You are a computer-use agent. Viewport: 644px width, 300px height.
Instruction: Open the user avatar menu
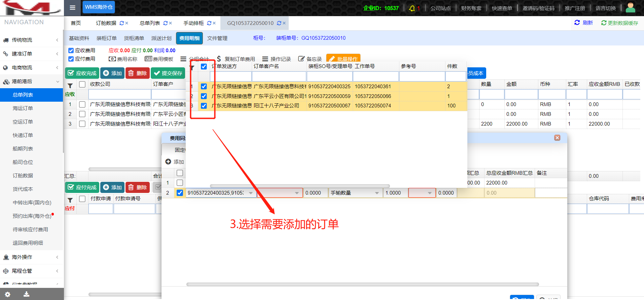click(x=630, y=8)
